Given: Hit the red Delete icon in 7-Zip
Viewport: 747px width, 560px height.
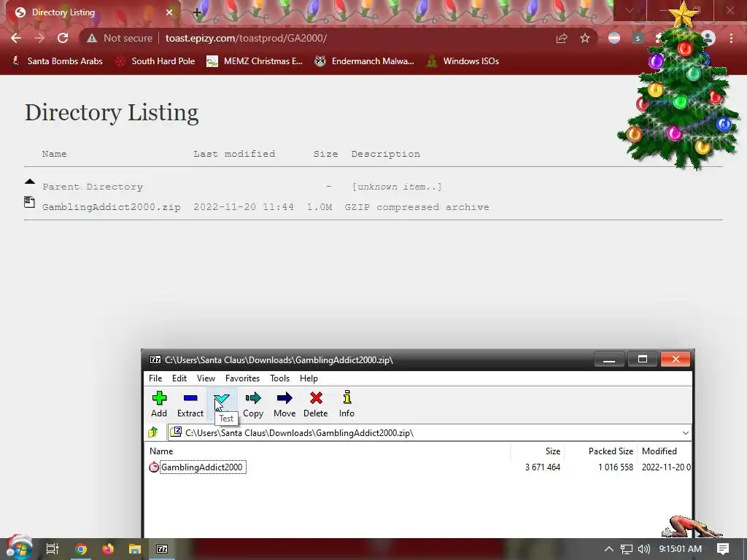Looking at the screenshot, I should tap(315, 404).
